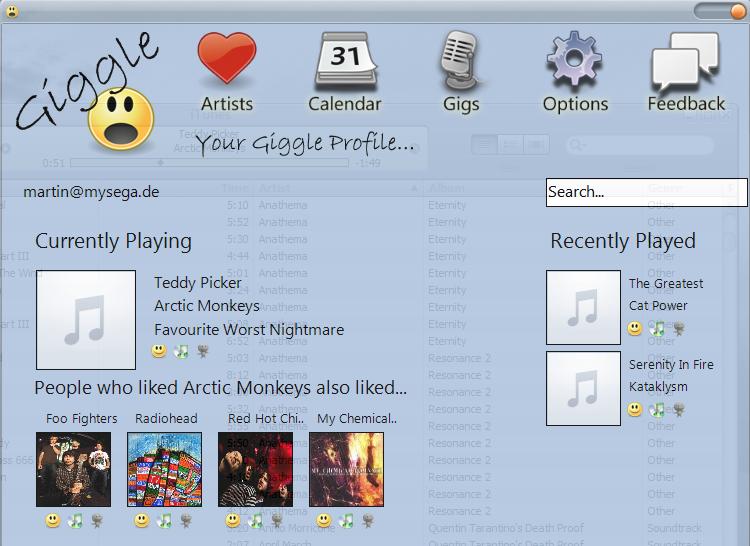Click the smiley icon under Favourite Worst Nightmare
Screen dimensions: 750x546
tap(159, 351)
